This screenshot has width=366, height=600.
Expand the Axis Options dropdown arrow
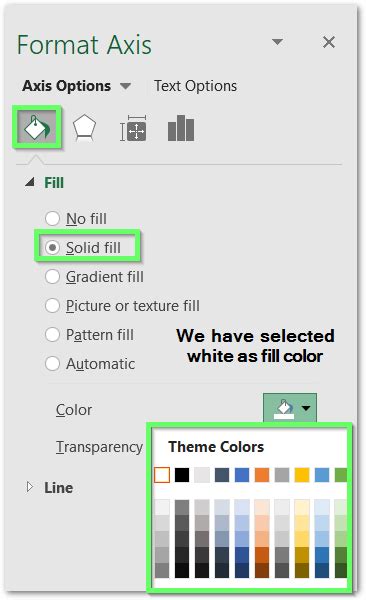coord(125,86)
